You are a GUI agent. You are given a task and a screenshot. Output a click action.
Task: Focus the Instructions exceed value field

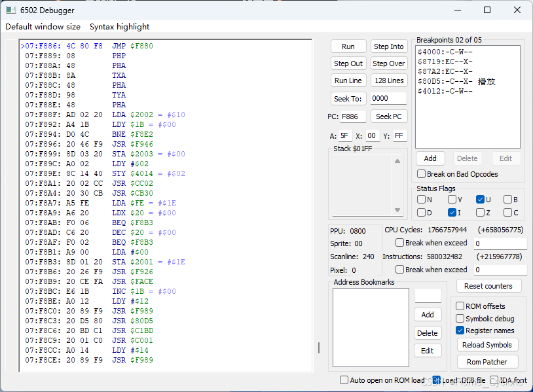click(x=500, y=270)
